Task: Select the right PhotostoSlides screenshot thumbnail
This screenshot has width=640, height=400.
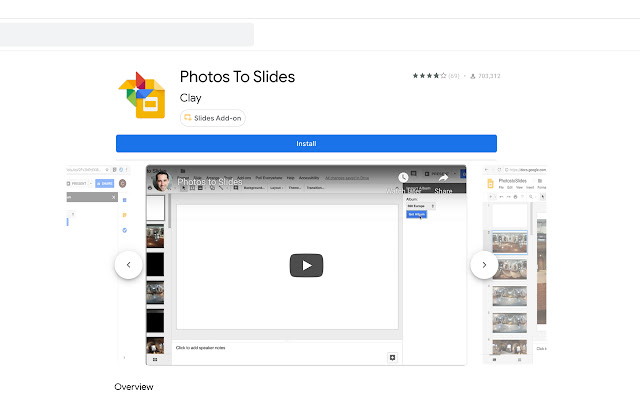Action: (515, 264)
